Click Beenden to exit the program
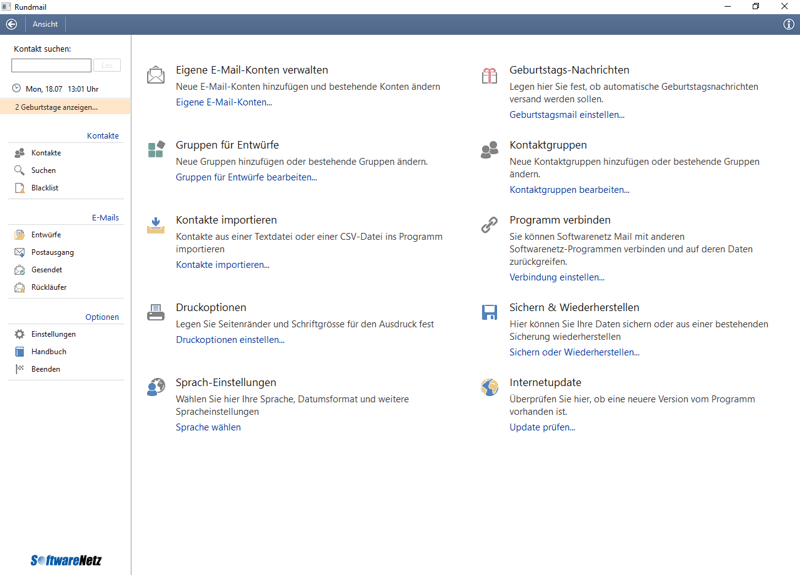This screenshot has height=575, width=800. pos(45,369)
